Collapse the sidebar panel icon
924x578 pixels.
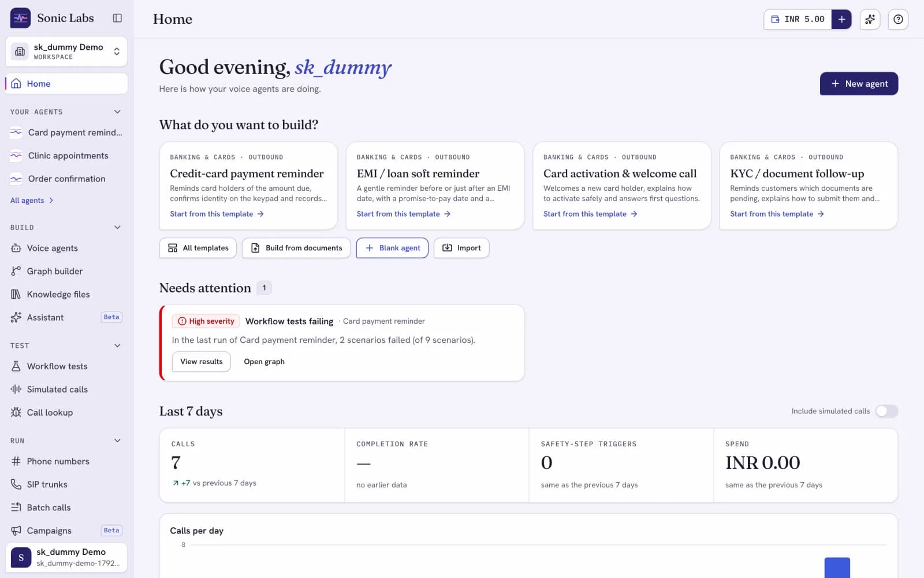coord(117,18)
